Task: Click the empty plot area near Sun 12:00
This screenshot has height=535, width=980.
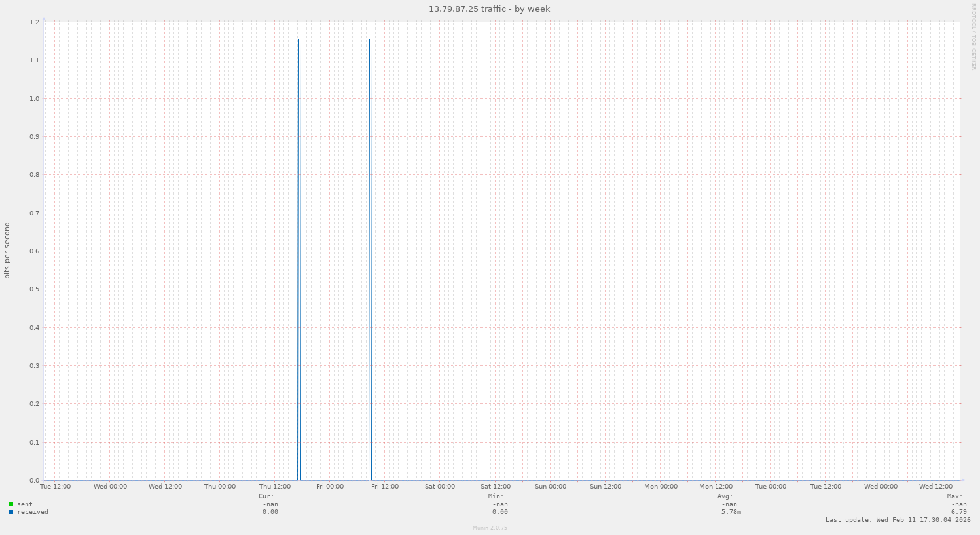Action: 606,262
